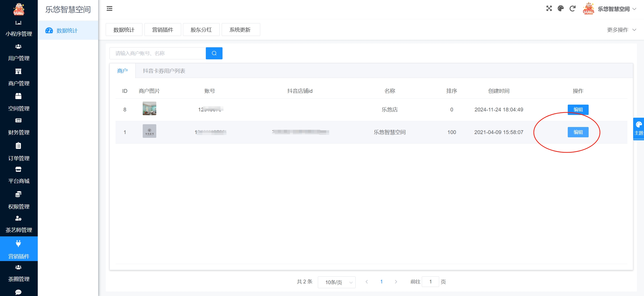The image size is (644, 296).
Task: Refresh the page using the reload icon
Action: point(573,8)
